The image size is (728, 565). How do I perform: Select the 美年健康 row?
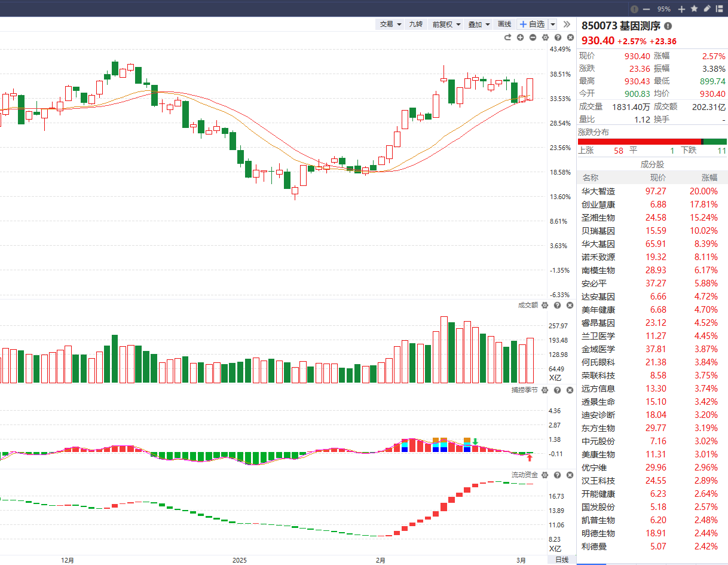point(652,310)
